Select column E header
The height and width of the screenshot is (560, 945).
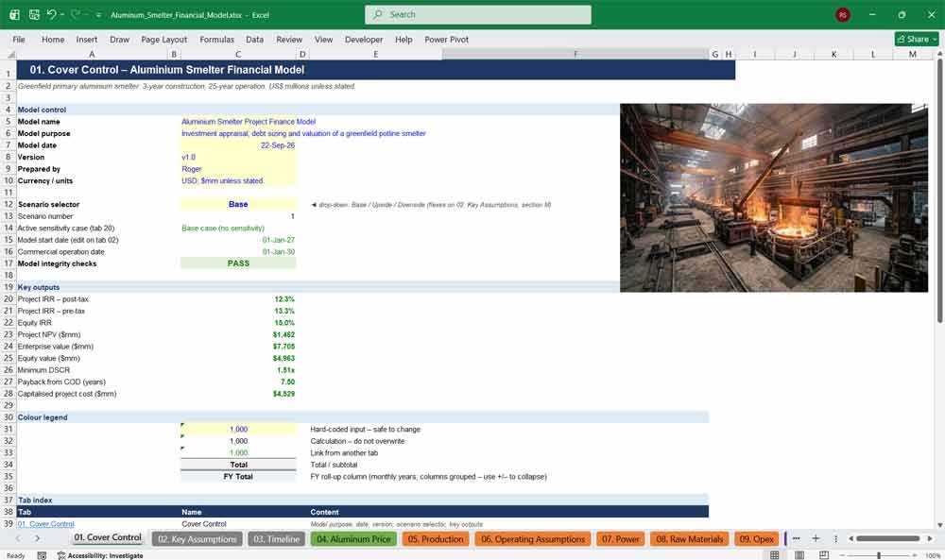(375, 54)
